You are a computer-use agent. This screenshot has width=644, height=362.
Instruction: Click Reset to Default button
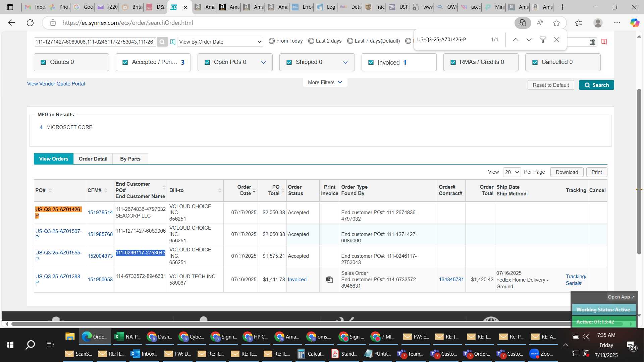pyautogui.click(x=551, y=85)
